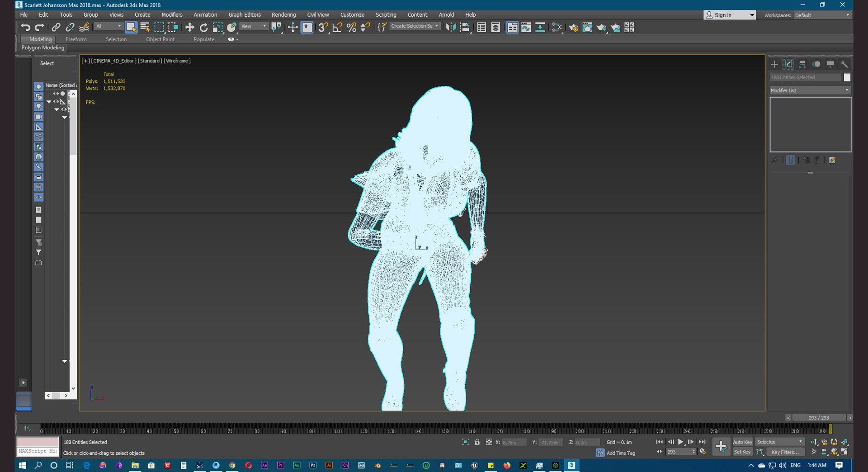Screen dimensions: 868x472
Task: Click the Select and Place tool
Action: 231,28
